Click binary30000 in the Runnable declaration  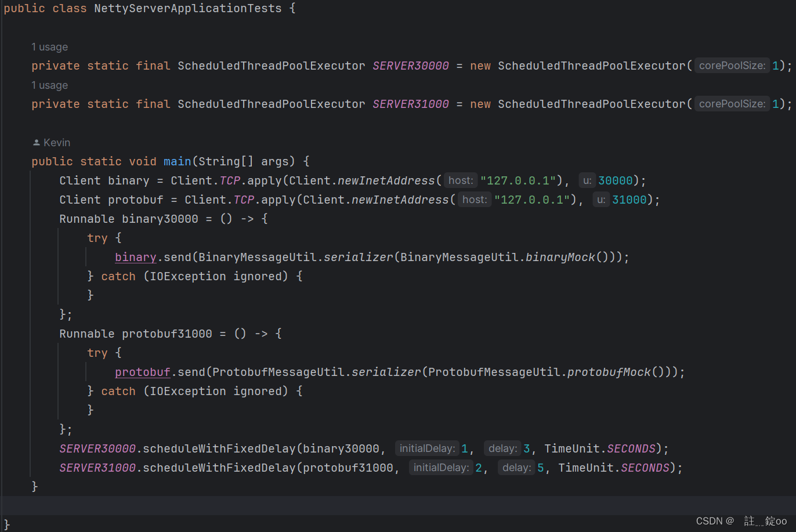(160, 219)
